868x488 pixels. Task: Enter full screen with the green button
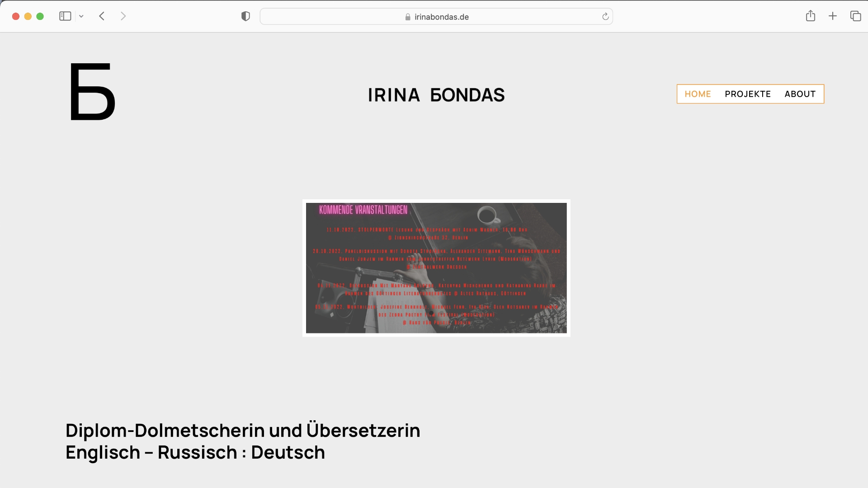click(x=40, y=16)
